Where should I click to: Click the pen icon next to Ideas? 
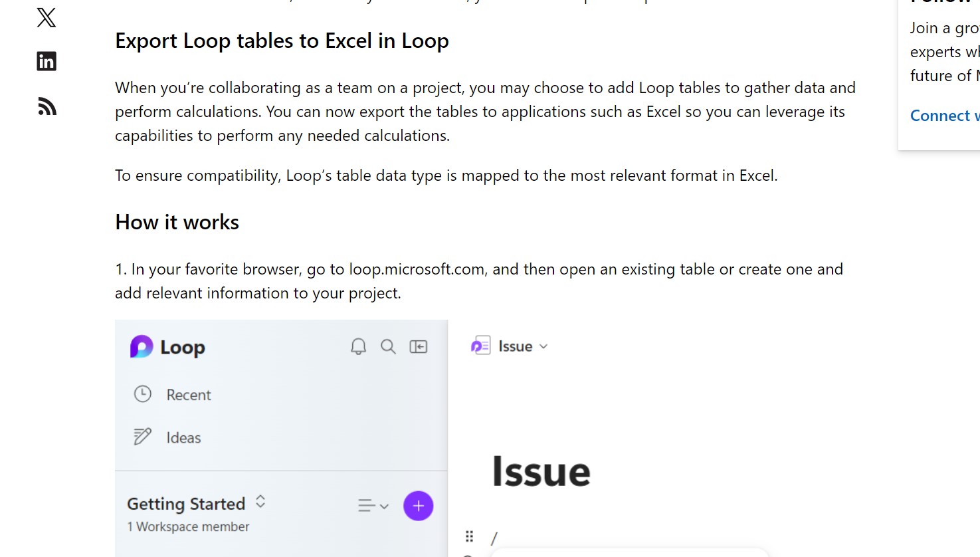coord(142,437)
